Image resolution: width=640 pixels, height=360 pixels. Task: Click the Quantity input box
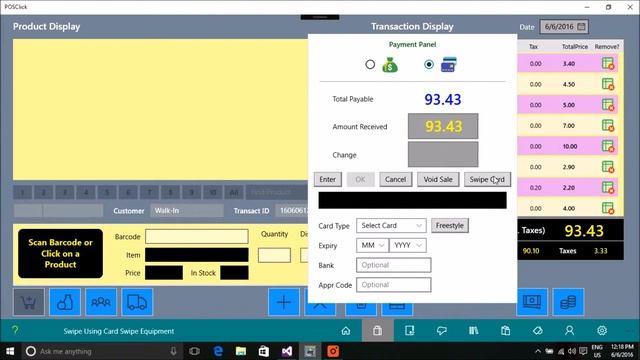[x=274, y=255]
